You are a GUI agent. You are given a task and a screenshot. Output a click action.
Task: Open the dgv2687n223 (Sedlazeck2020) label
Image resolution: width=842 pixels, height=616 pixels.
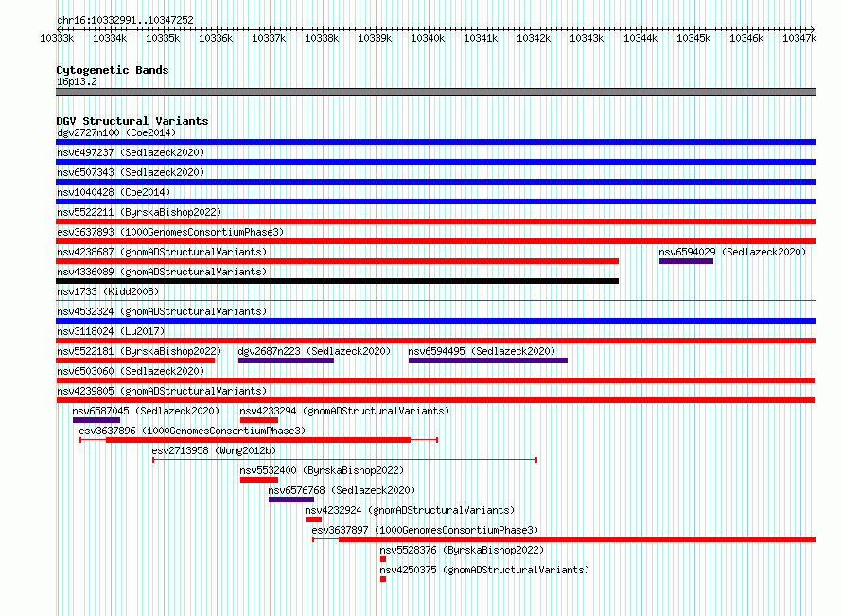tap(314, 351)
